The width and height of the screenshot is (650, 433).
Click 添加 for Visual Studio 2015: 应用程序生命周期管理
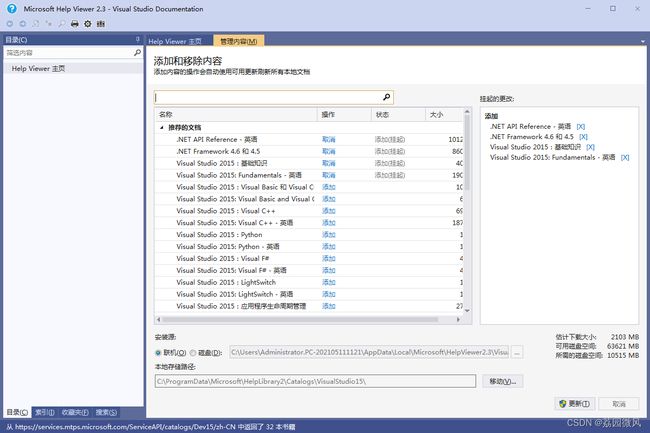329,306
